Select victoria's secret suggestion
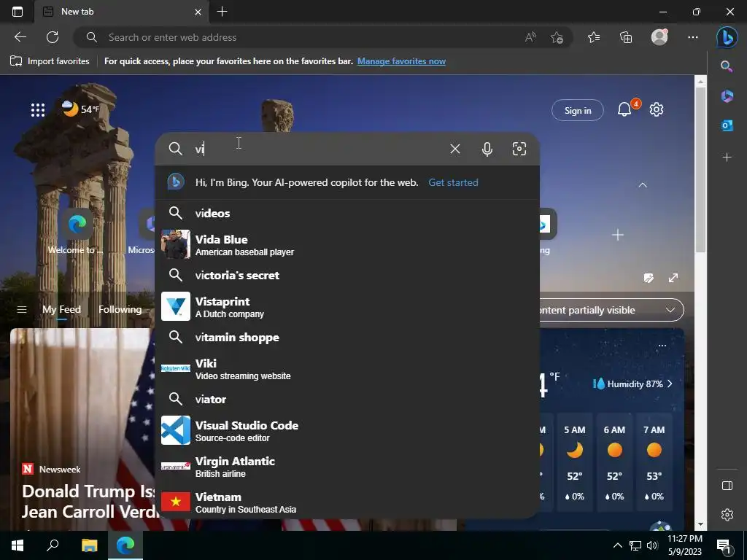 347,275
